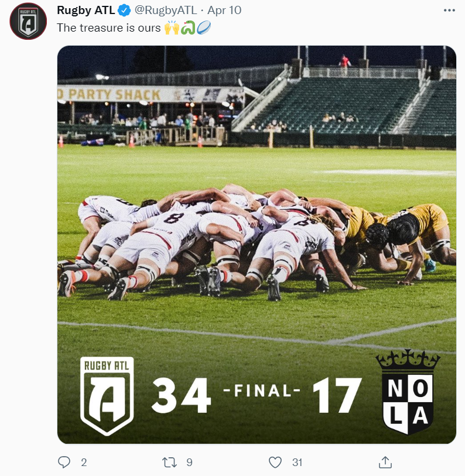Click the Rugby ATL shield logo in image
The width and height of the screenshot is (465, 476).
click(107, 396)
